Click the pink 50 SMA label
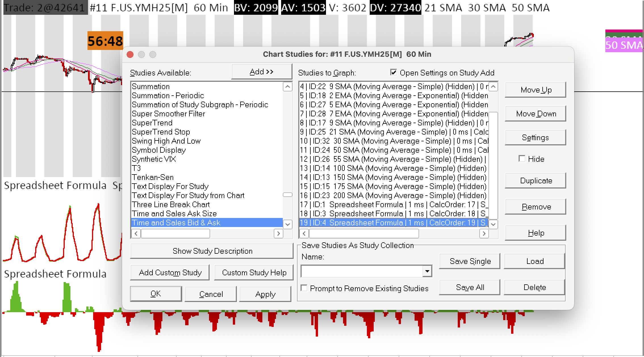 pyautogui.click(x=624, y=45)
